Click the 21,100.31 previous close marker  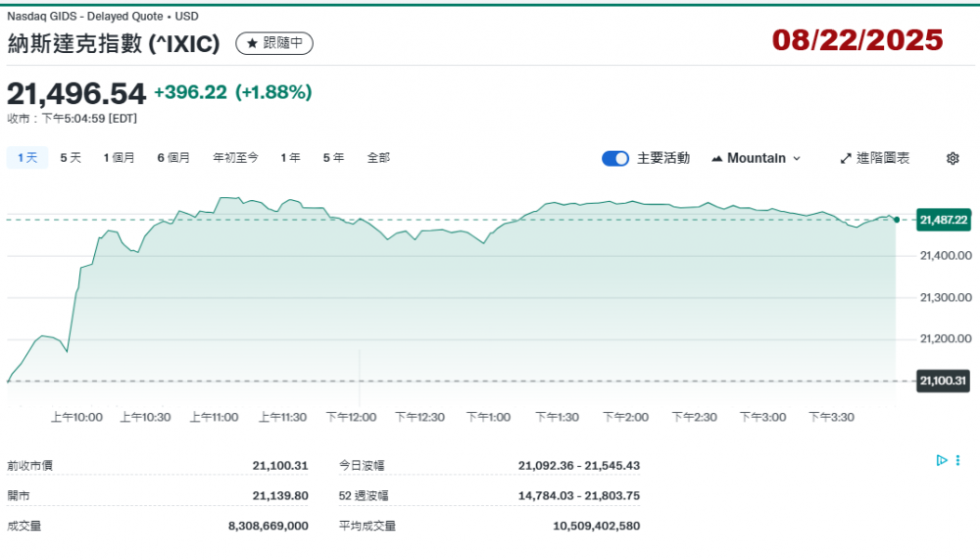[x=944, y=381]
